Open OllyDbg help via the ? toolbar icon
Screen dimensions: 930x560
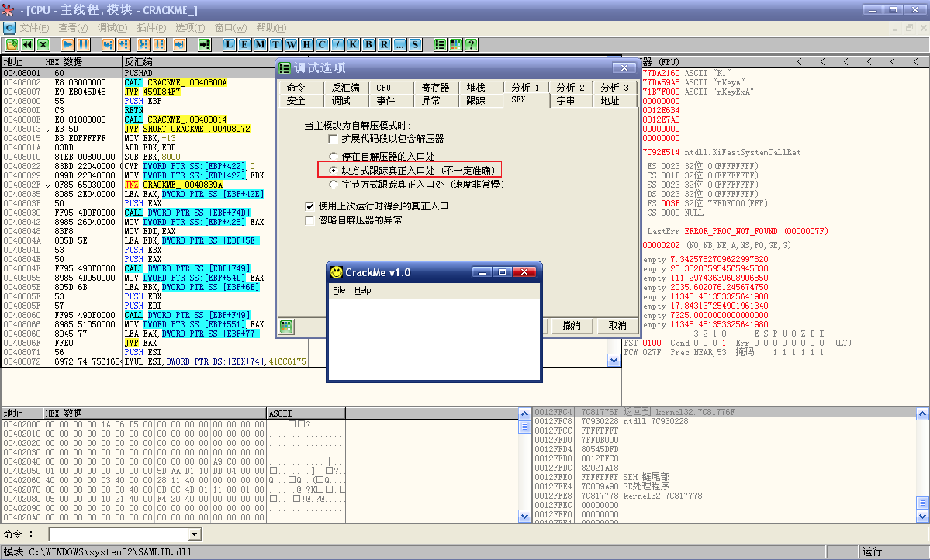(x=471, y=45)
